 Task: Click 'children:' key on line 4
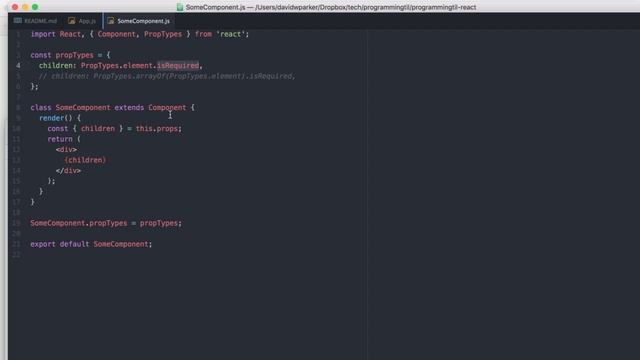coord(58,65)
